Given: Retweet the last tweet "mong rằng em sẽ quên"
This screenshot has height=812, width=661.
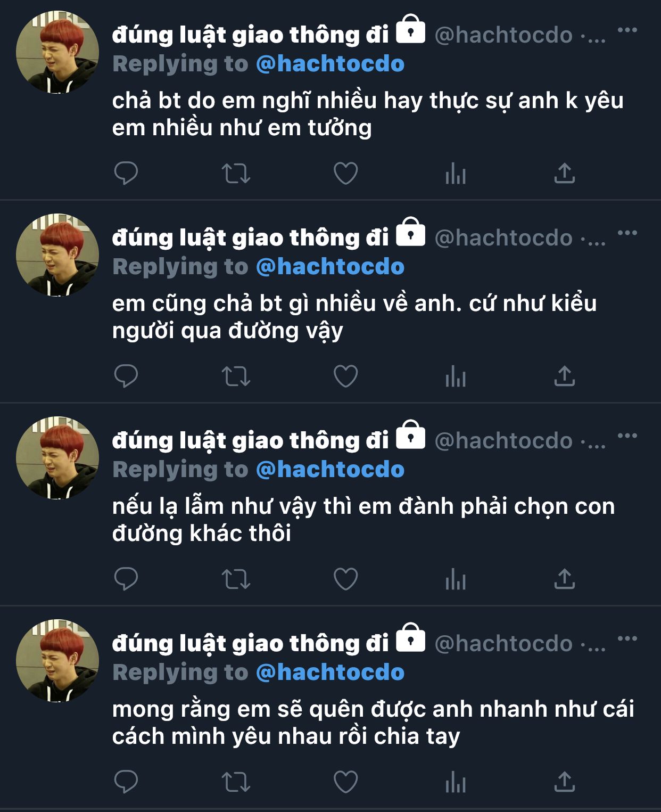Looking at the screenshot, I should [236, 782].
